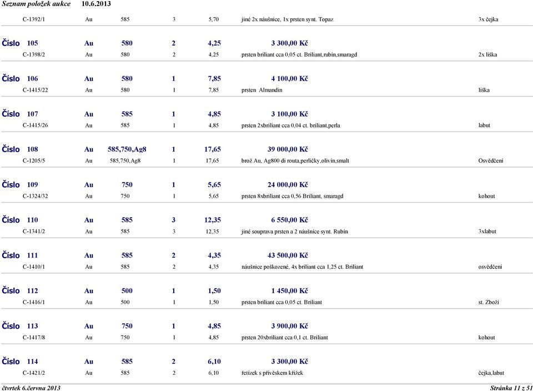The image size is (533, 392).
Task: Click item code C-1398/2
Action: pyautogui.click(x=34, y=54)
